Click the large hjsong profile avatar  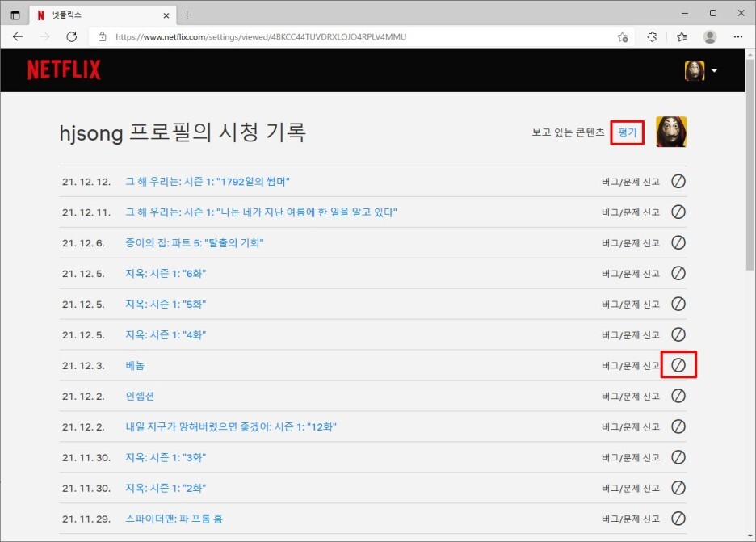[671, 132]
